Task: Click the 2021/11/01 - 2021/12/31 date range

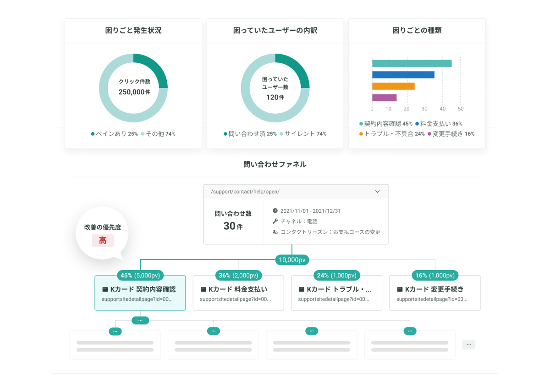Action: 311,211
